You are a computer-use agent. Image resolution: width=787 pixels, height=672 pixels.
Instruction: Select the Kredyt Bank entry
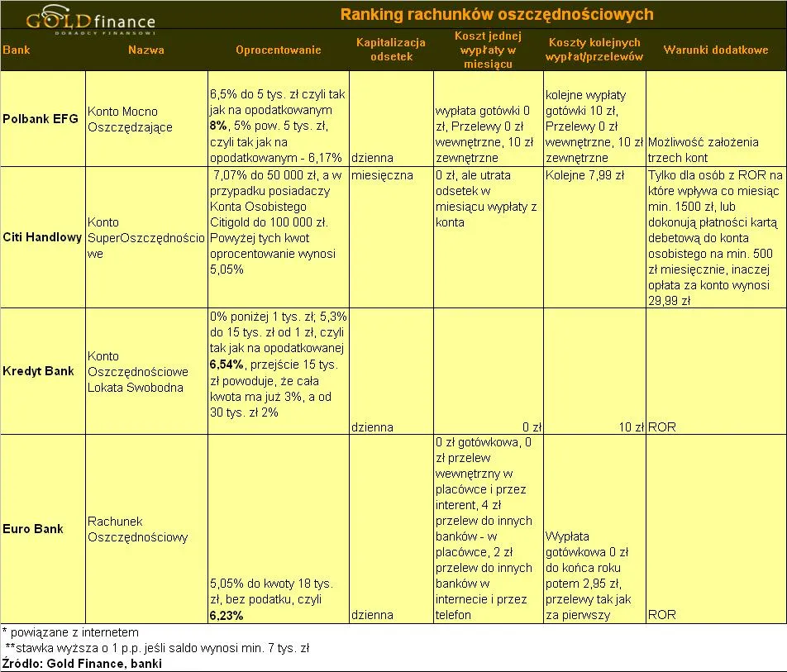[38, 371]
